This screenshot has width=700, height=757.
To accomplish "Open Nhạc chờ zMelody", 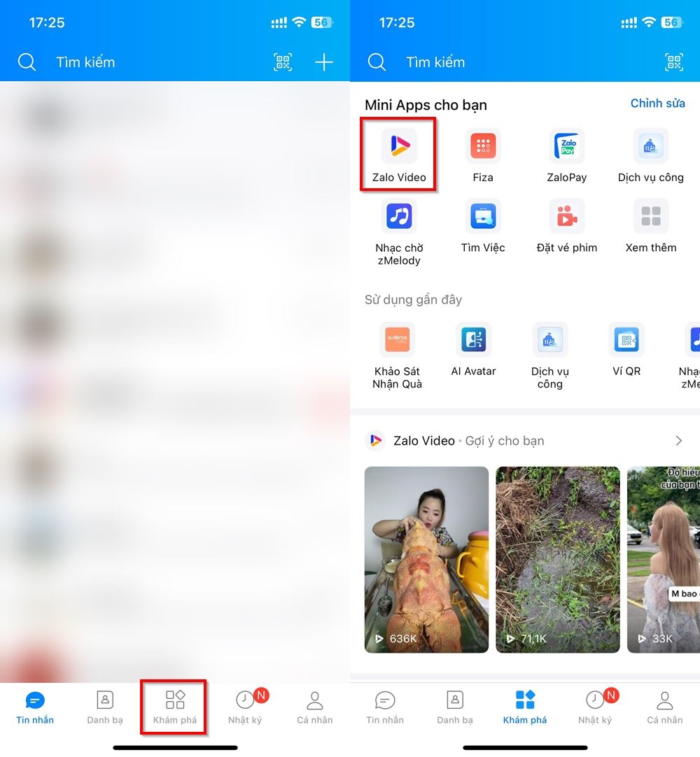I will pyautogui.click(x=398, y=217).
